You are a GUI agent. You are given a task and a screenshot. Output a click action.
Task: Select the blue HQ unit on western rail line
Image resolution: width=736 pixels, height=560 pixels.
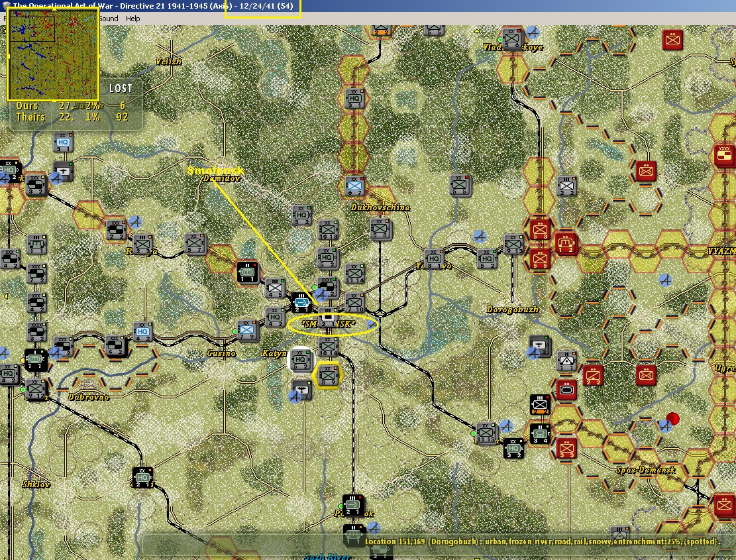click(x=142, y=332)
